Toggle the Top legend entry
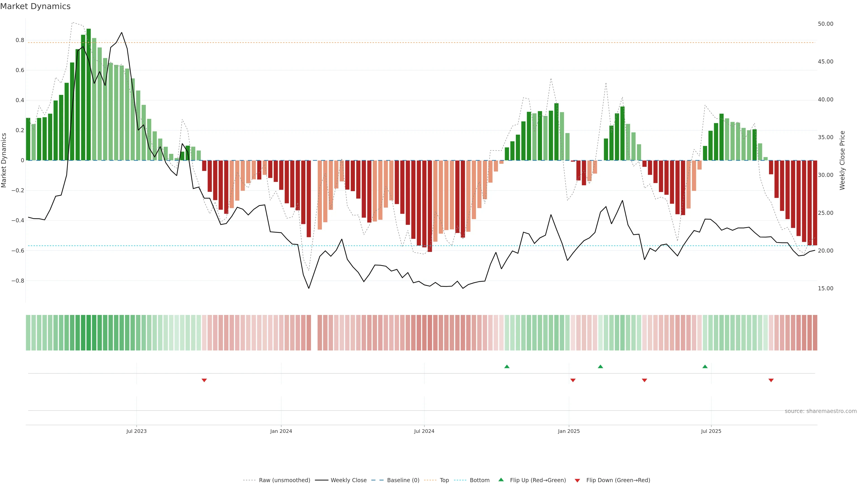The width and height of the screenshot is (868, 488). [x=444, y=480]
